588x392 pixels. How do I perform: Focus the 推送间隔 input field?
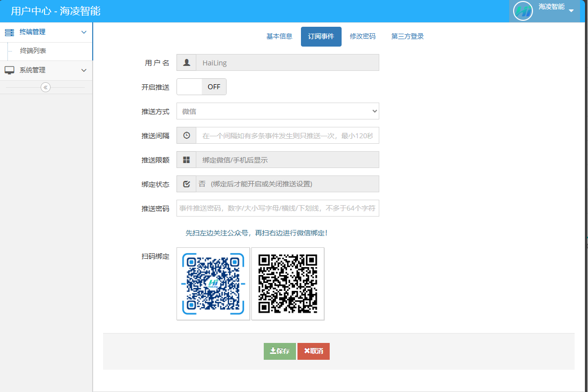point(288,135)
